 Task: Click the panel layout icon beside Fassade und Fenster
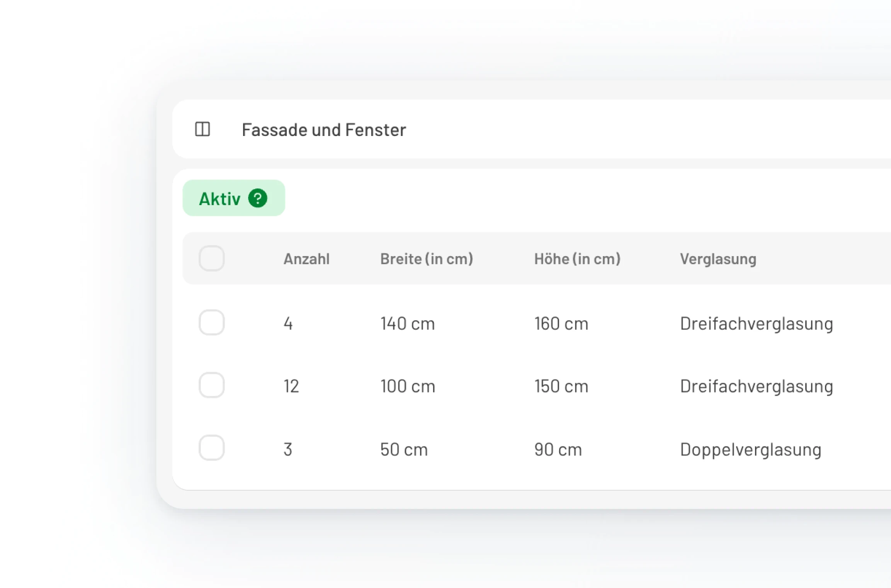tap(202, 129)
